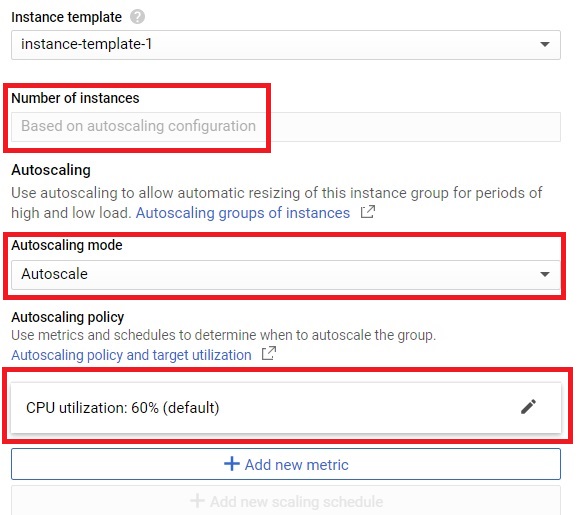Edit the CPU utilization metric via pencil icon
Screen dimensions: 580x515
(x=528, y=407)
